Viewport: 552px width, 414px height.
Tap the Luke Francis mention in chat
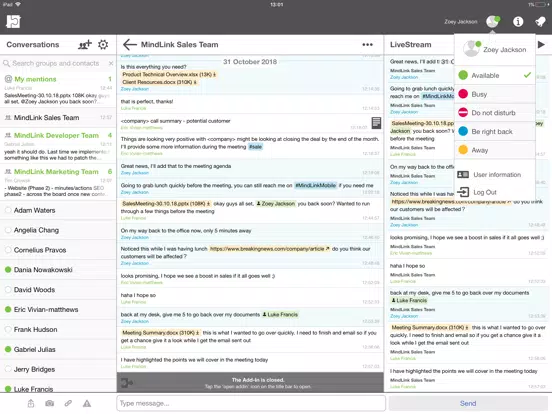(x=280, y=314)
